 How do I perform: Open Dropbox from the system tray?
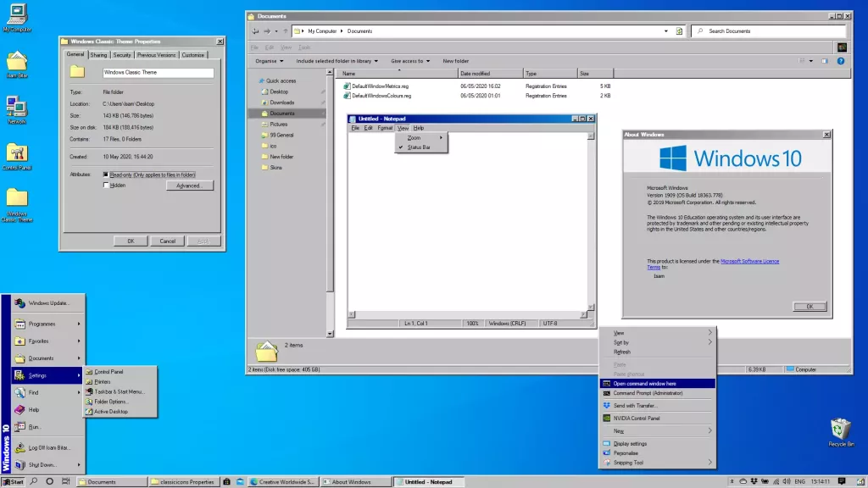coord(754,481)
